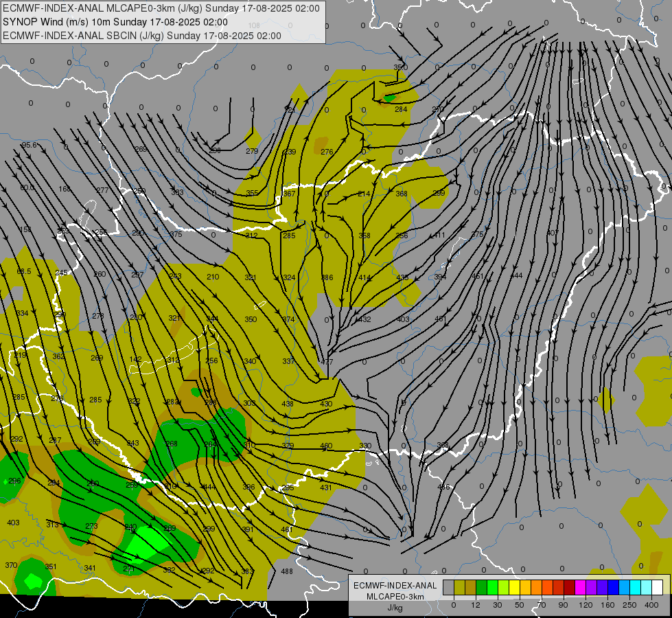Click the map value '158'

tap(25, 229)
